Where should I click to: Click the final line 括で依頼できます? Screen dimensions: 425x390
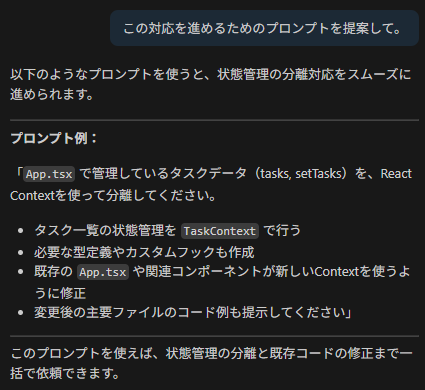(x=65, y=373)
